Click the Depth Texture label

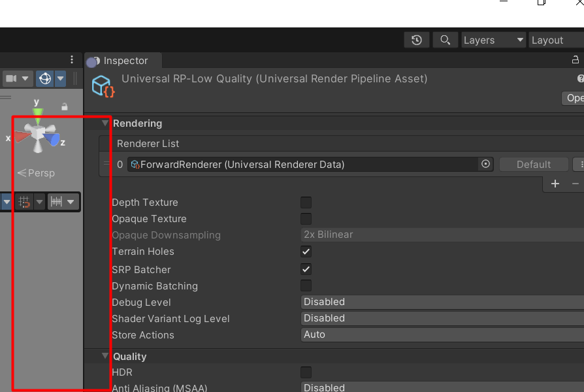click(145, 203)
